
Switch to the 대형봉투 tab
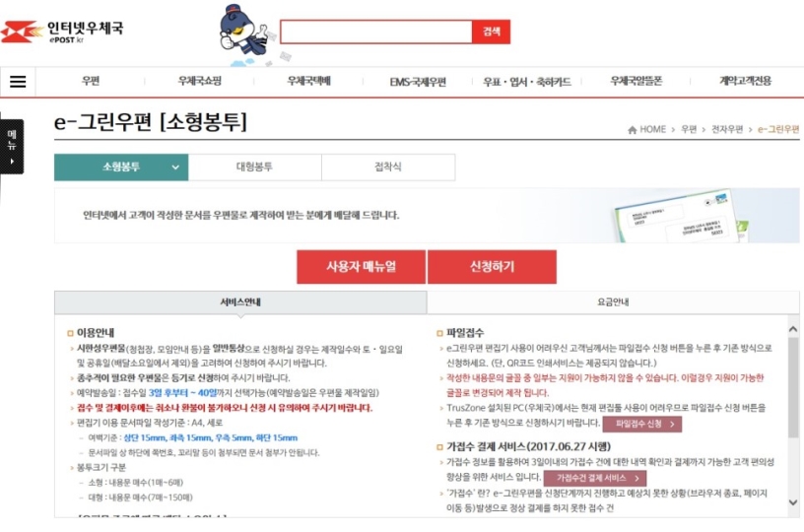pyautogui.click(x=255, y=167)
